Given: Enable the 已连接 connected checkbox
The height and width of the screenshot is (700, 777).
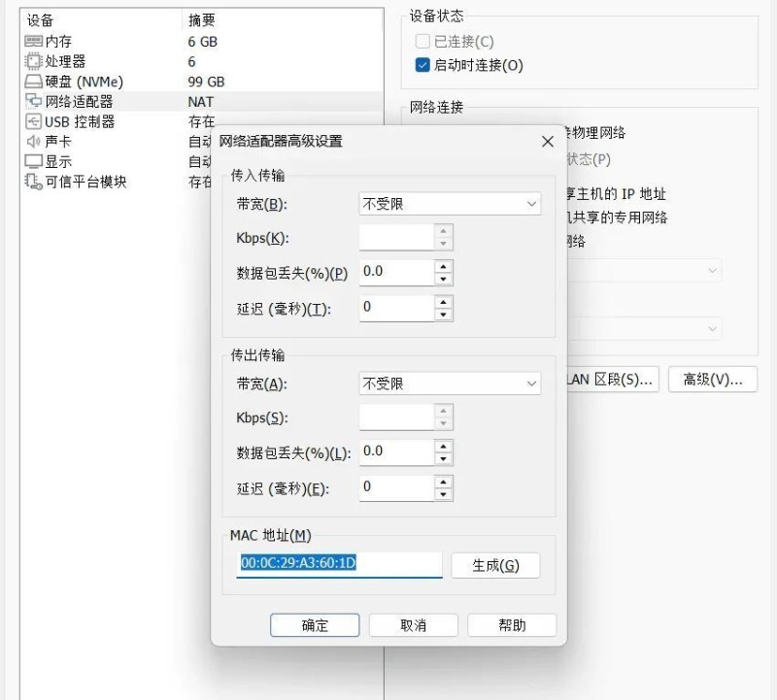Looking at the screenshot, I should [x=424, y=42].
